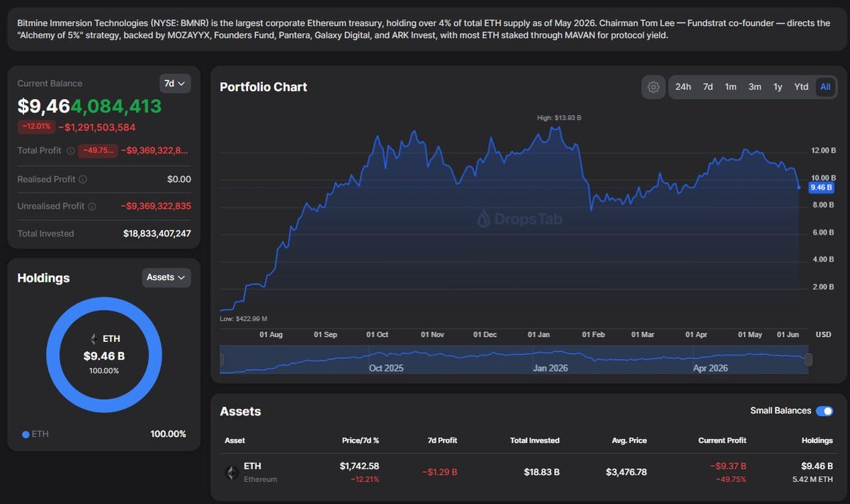The height and width of the screenshot is (504, 850).
Task: Click the $9,464,084,413 current balance
Action: tap(89, 106)
